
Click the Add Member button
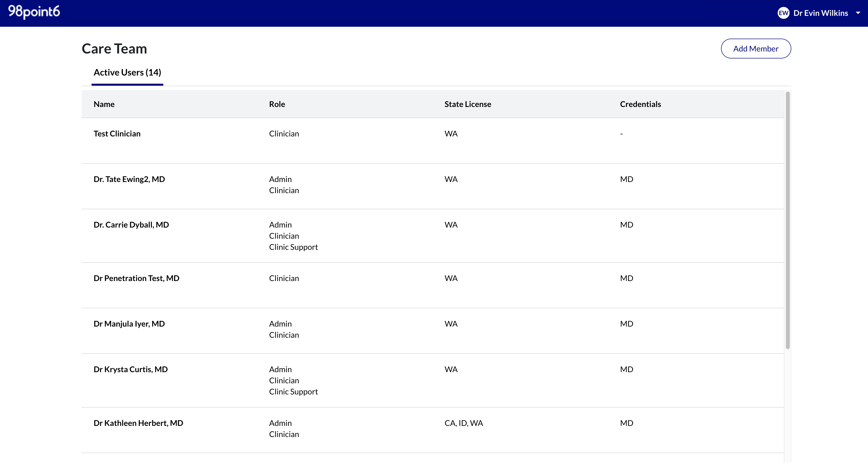[756, 49]
